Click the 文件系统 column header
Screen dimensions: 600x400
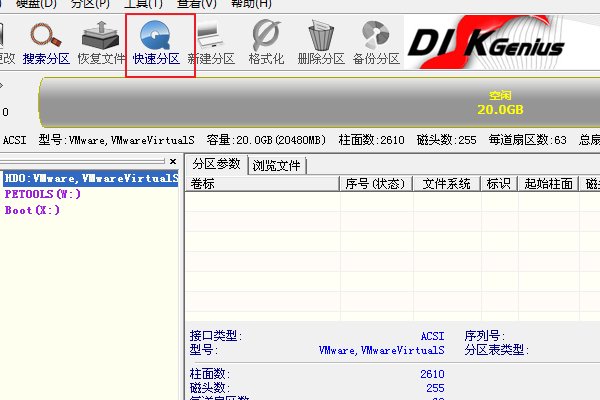446,184
